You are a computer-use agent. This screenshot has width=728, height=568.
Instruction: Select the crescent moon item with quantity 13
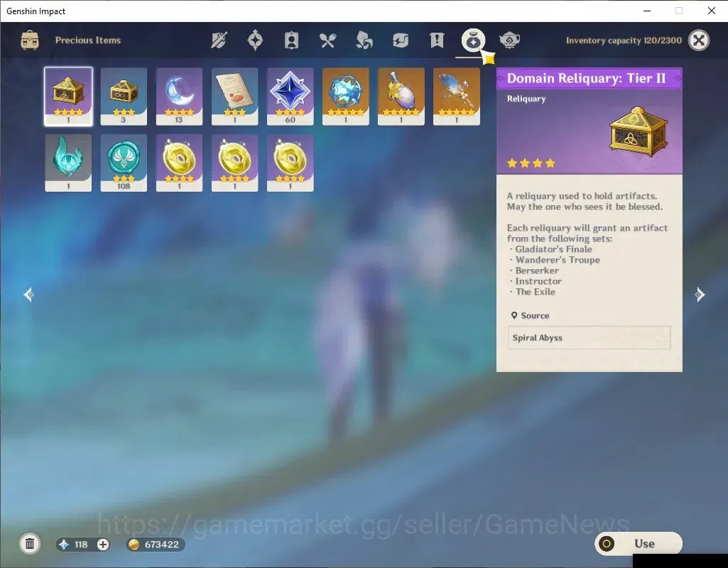pyautogui.click(x=179, y=97)
